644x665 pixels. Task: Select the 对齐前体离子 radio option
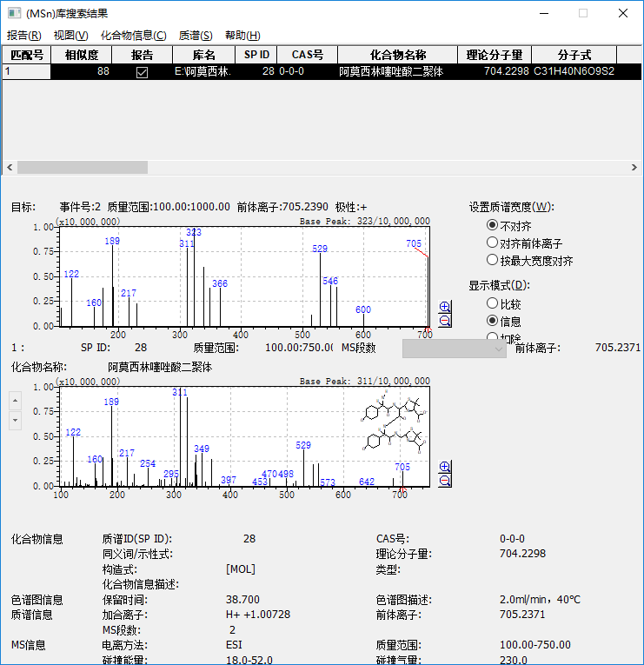coord(493,243)
